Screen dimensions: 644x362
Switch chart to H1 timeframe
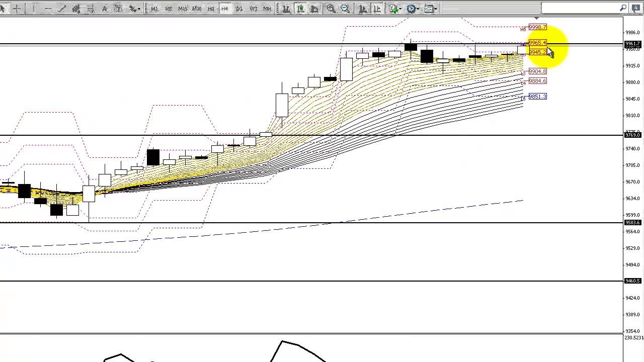(x=211, y=9)
